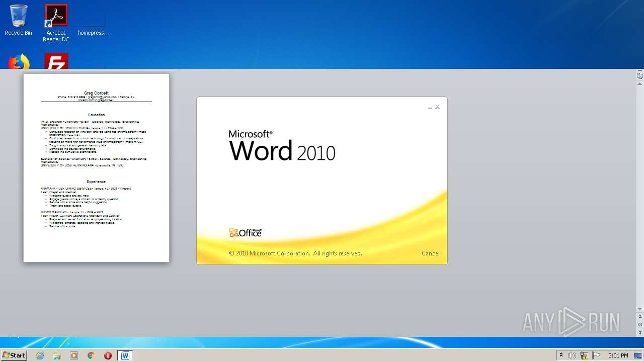Screen dimensions: 644x362
Task: Click the vertical scrollbar down arrow
Action: 640,309
